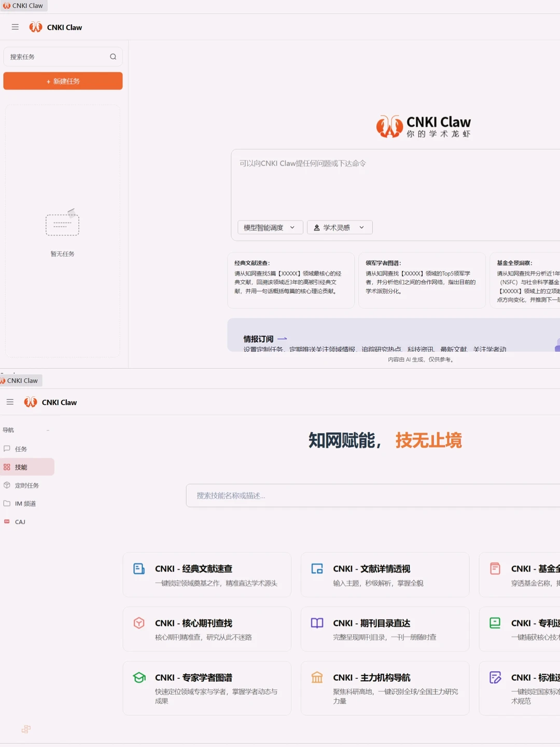Screen dimensions: 560x747
Task: Click the empty-task placeholder icon above 暂无任务
Action: click(63, 223)
